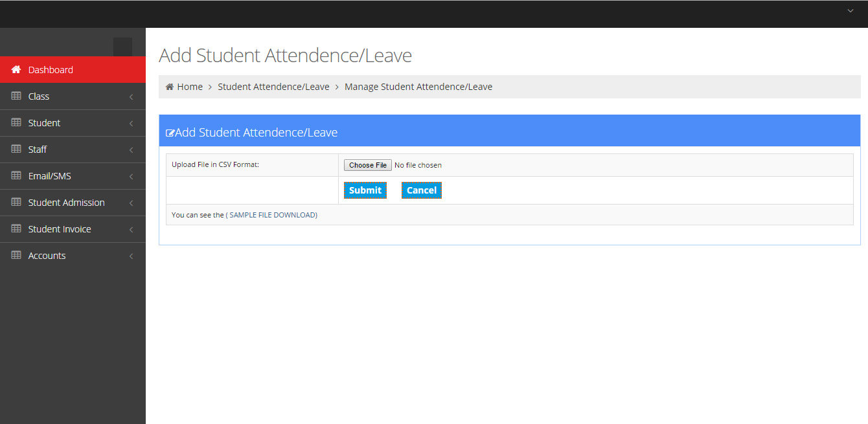Viewport: 868px width, 424px height.
Task: Select Class in the sidebar
Action: click(73, 96)
